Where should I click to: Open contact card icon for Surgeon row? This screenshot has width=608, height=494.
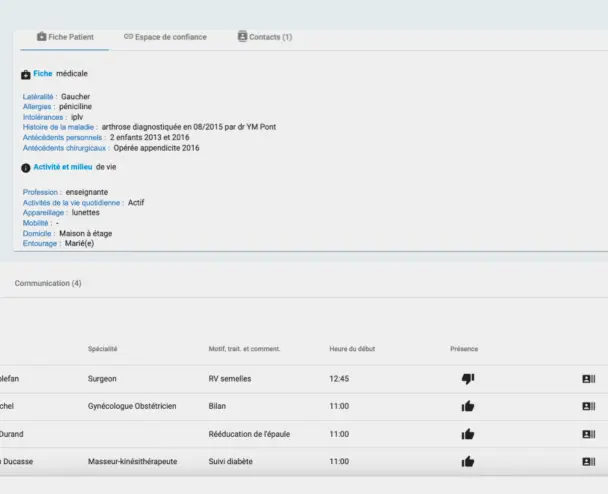coord(588,379)
